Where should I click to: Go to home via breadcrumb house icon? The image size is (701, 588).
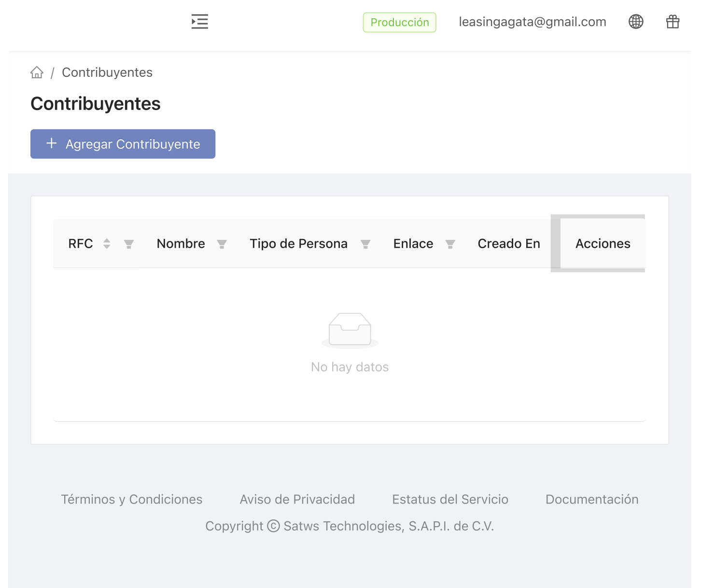click(37, 72)
